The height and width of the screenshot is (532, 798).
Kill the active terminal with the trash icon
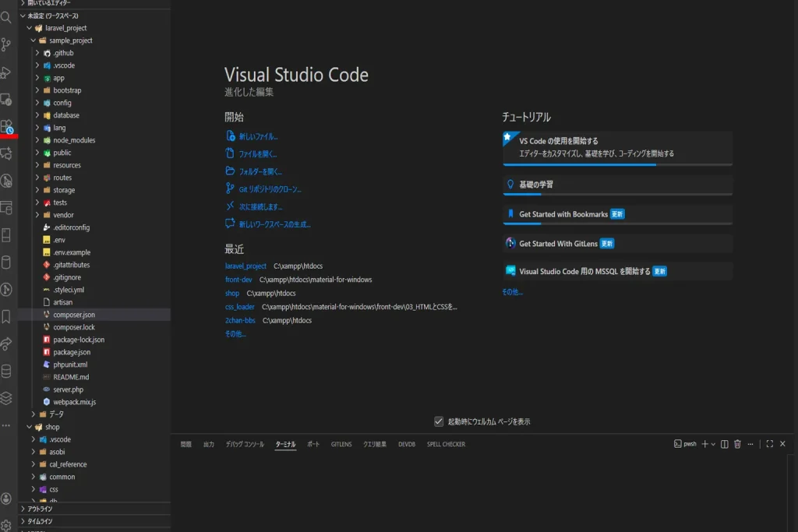click(737, 444)
